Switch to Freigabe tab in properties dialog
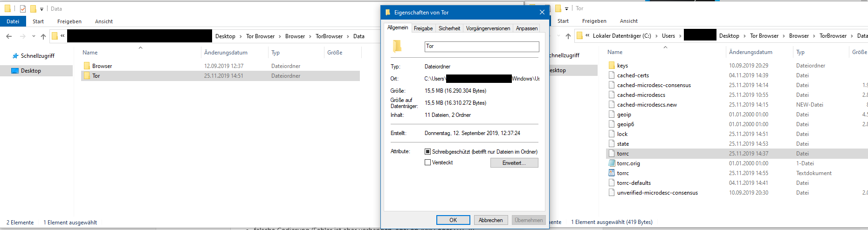868x230 pixels. (x=423, y=28)
